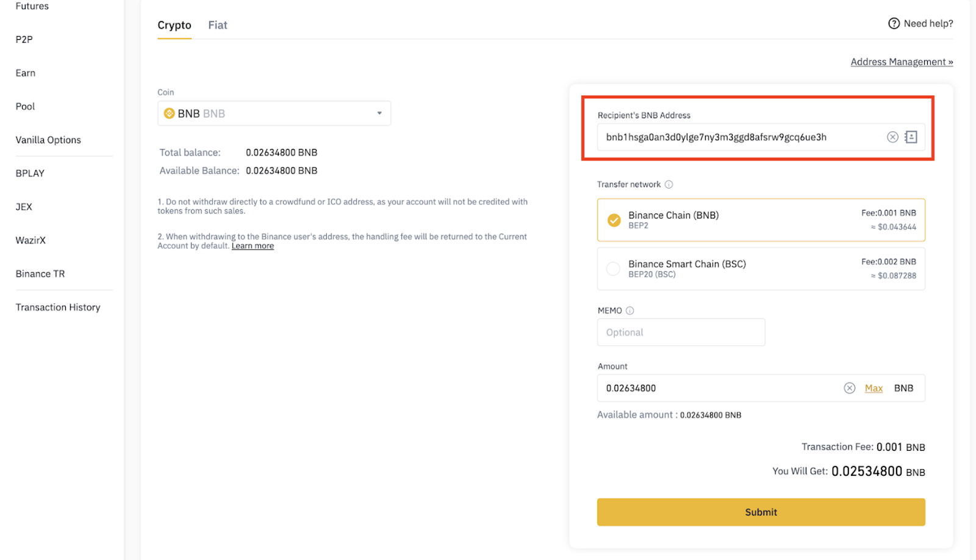Click into the MEMO optional field

click(x=681, y=332)
